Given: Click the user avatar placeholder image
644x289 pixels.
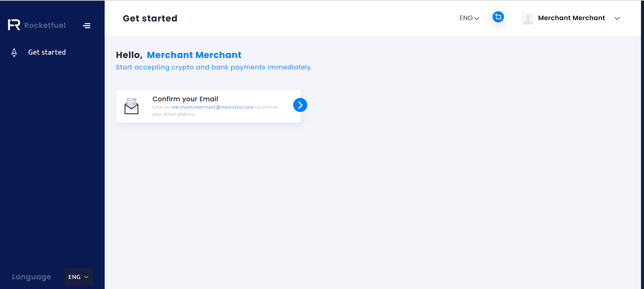Looking at the screenshot, I should [528, 18].
